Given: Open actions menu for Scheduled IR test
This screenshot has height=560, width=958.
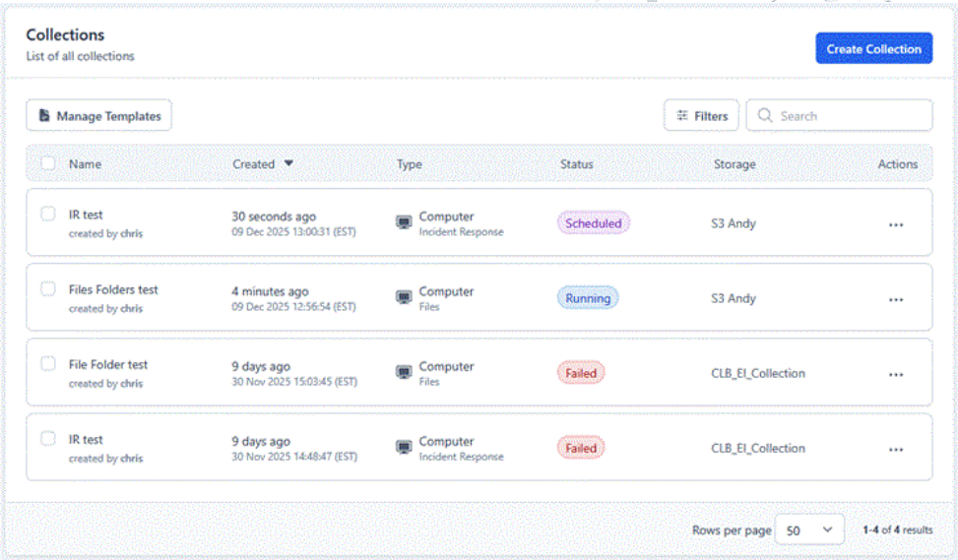Looking at the screenshot, I should click(x=895, y=224).
